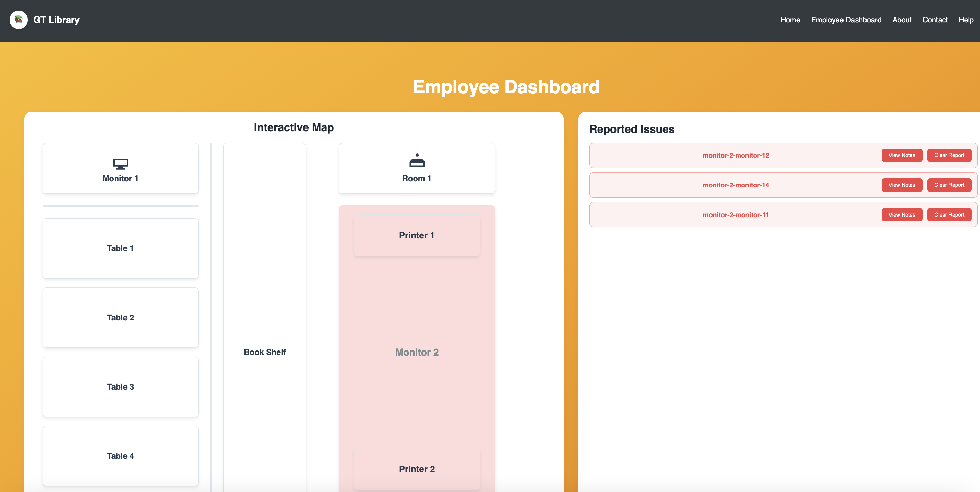
Task: Click the GT Library title text
Action: click(x=56, y=20)
